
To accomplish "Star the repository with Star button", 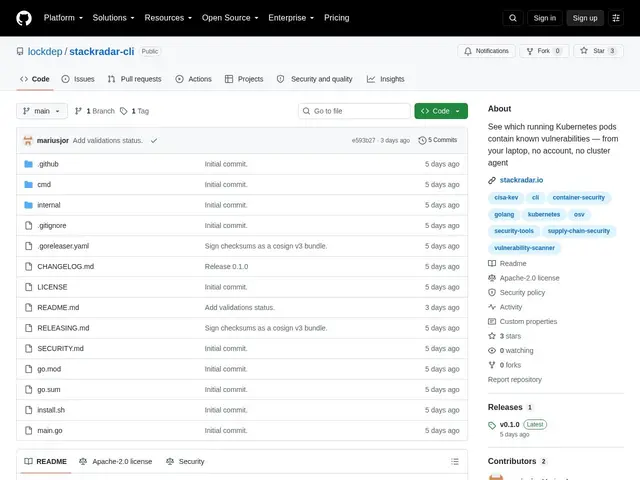I will click(598, 51).
